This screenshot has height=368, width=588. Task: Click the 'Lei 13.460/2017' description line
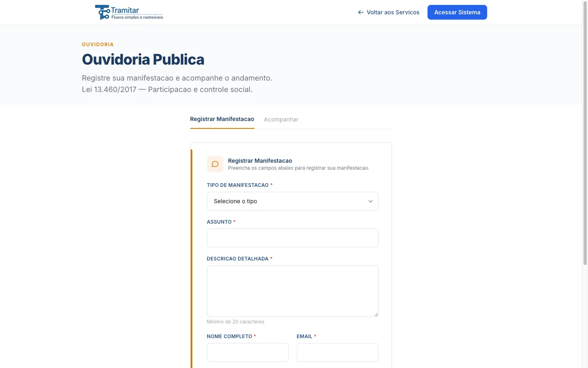[167, 90]
